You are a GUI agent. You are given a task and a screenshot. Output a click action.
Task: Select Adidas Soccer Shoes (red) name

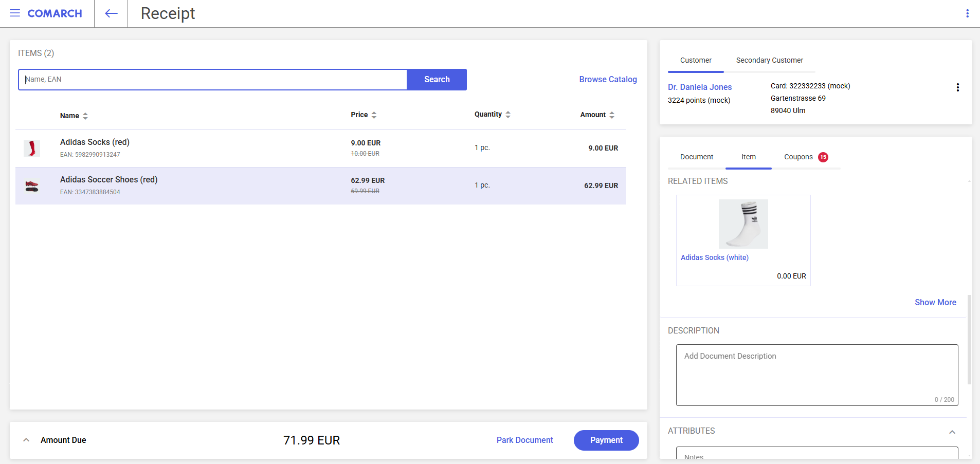(108, 179)
